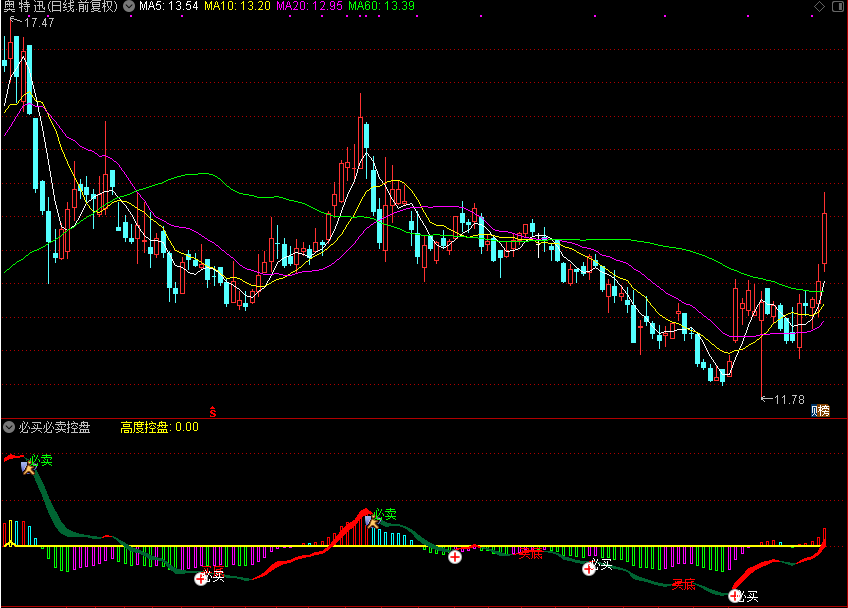Select the MA60 moving average label
848x608 pixels.
[381, 6]
